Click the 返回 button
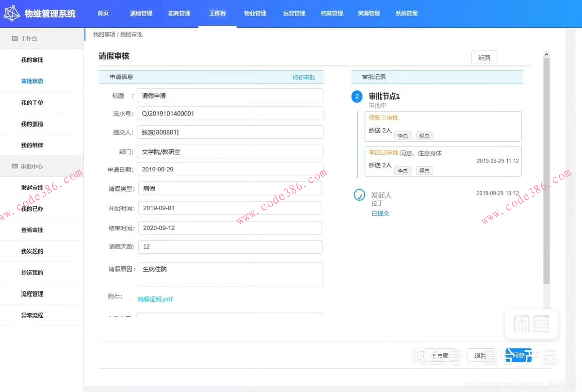 coord(484,57)
